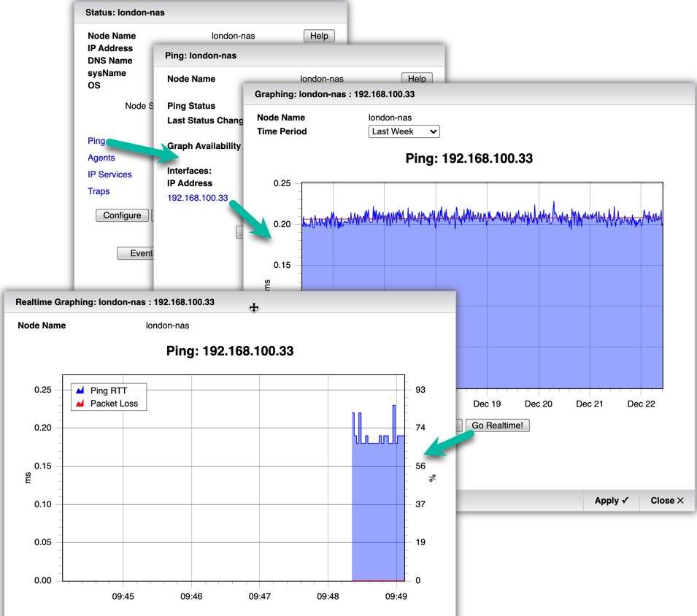Viewport: 697px width, 616px height.
Task: Open the IP Services link
Action: 109,174
